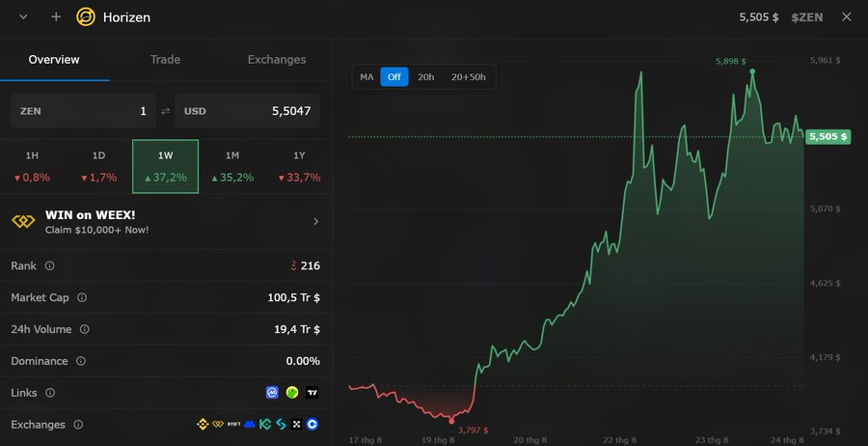868x446 pixels.
Task: Click the current price tag 5,505 $ on chart
Action: 827,136
